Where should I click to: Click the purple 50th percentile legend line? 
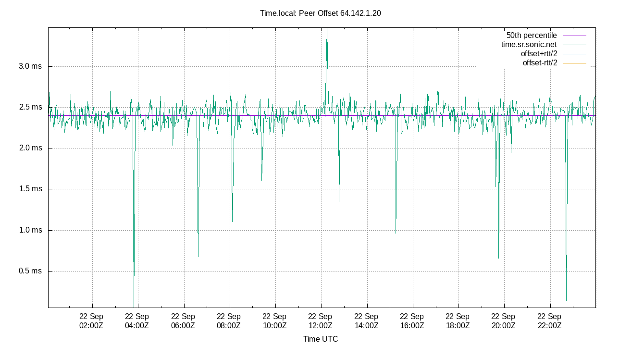[574, 36]
